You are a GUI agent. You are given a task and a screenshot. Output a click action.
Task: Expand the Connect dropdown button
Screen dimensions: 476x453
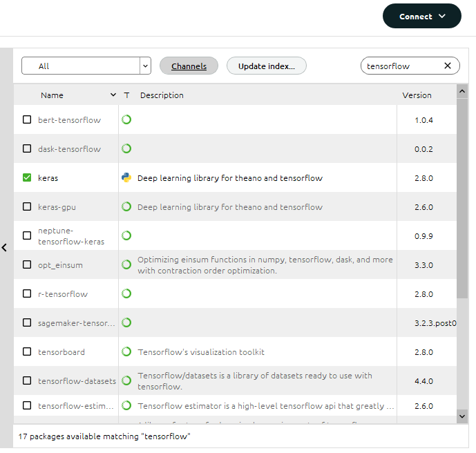(x=422, y=17)
